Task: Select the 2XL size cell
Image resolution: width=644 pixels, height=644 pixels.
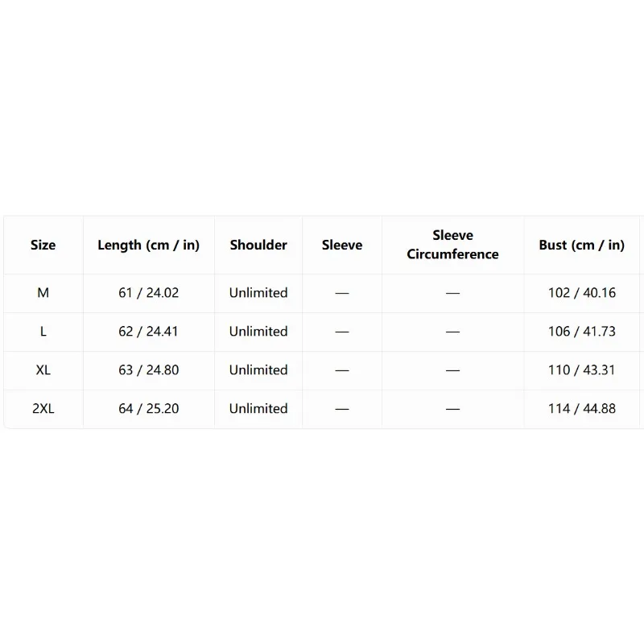Action: 43,409
